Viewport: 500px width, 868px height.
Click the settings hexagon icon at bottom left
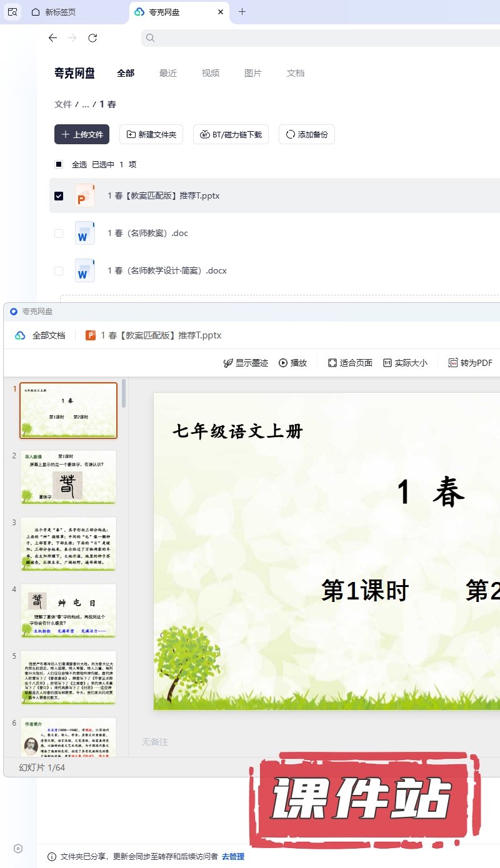click(18, 848)
